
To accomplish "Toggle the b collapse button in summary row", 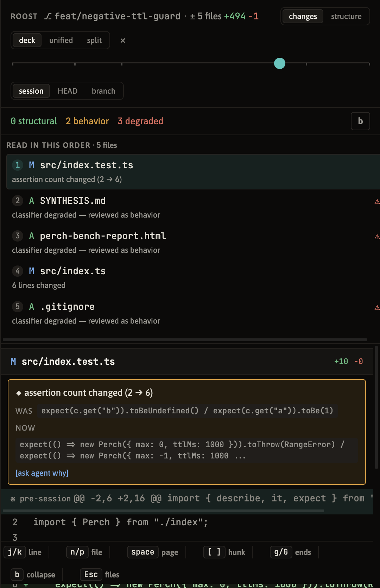I will (x=360, y=121).
